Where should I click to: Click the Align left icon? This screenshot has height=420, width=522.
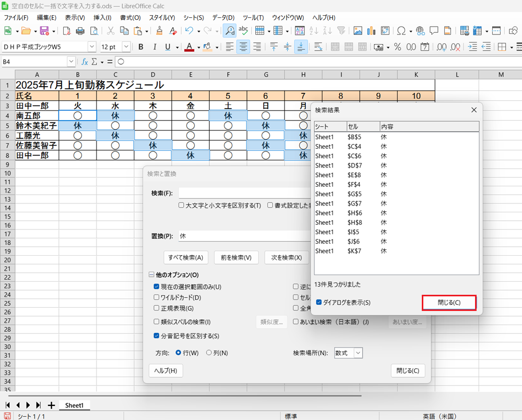click(x=229, y=47)
